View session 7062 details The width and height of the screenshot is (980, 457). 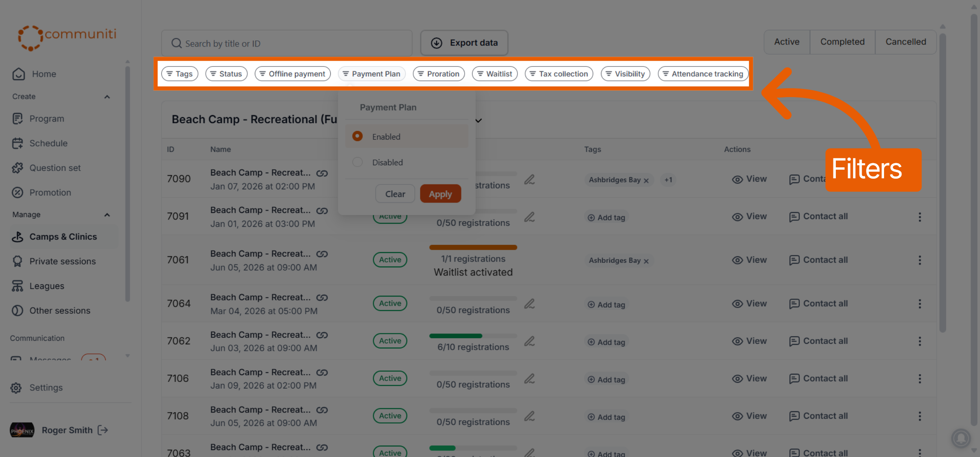pos(749,341)
